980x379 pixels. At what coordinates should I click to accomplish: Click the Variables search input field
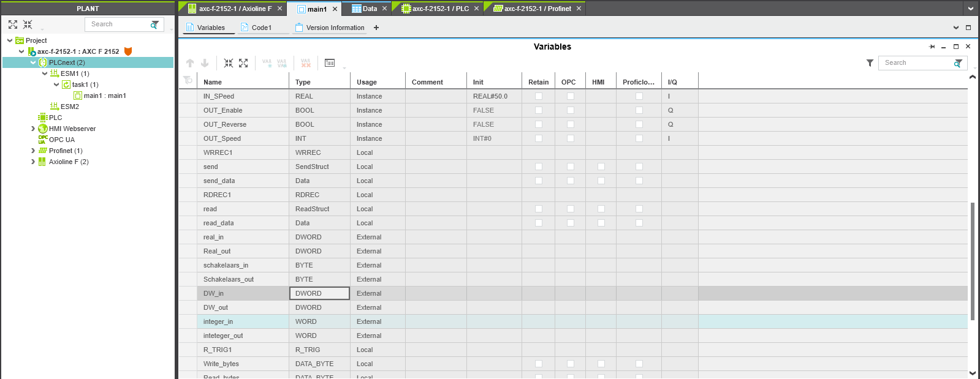point(916,63)
